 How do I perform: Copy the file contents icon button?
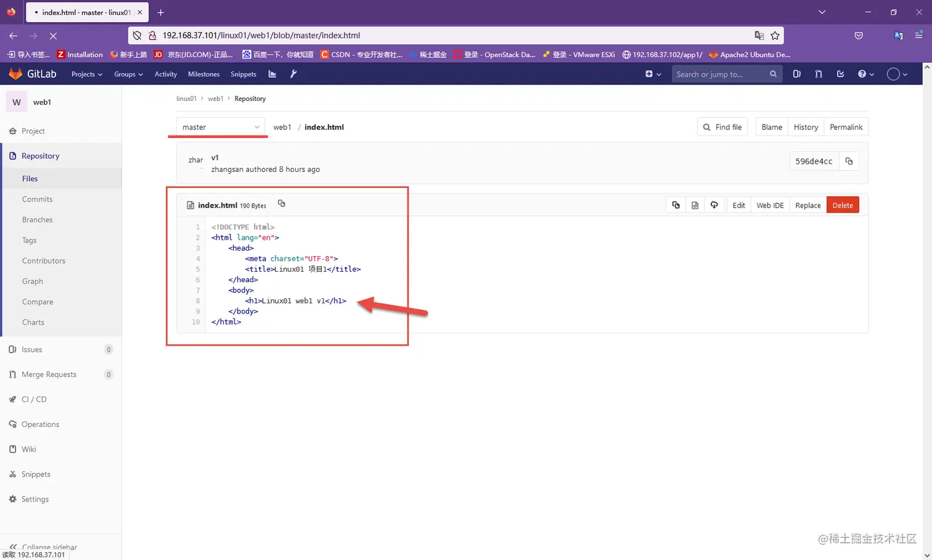[x=676, y=205]
